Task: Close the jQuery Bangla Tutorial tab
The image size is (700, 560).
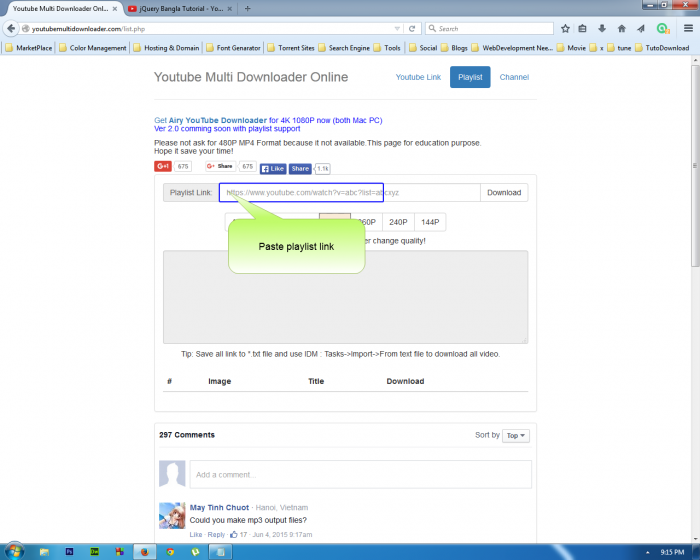Action: pyautogui.click(x=229, y=8)
